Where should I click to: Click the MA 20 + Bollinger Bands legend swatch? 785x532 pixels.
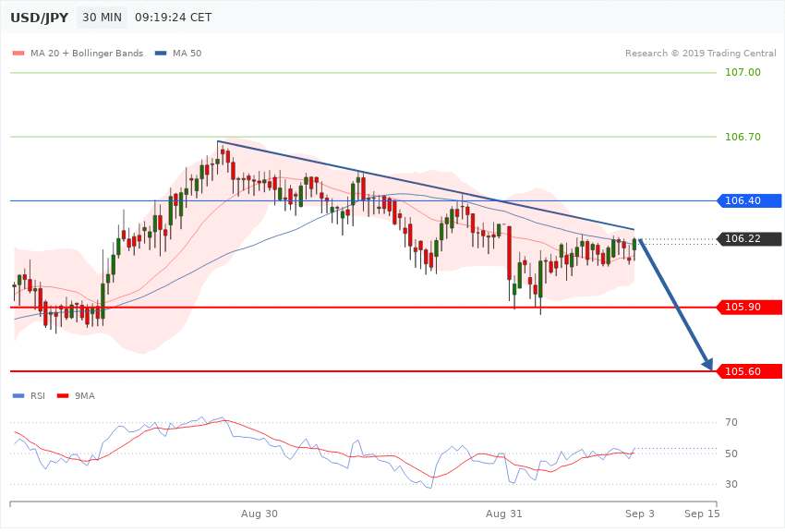click(x=18, y=53)
